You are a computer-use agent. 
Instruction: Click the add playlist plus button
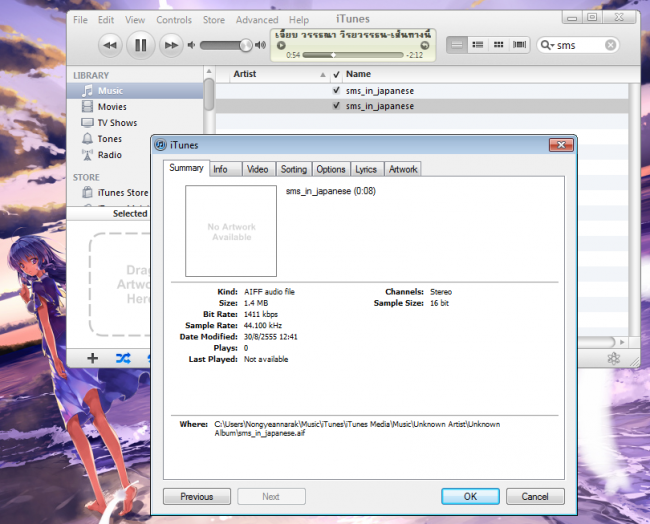pos(93,358)
